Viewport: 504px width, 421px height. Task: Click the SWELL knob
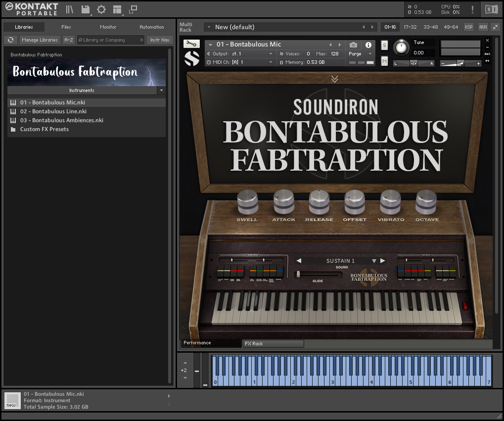[x=247, y=202]
